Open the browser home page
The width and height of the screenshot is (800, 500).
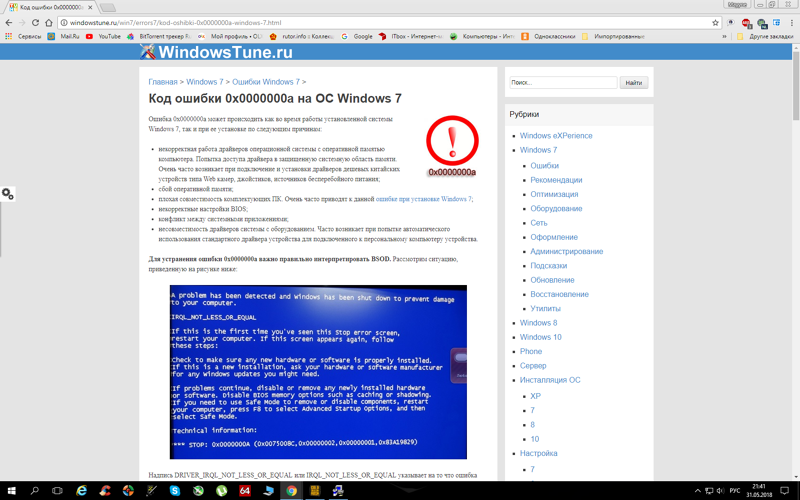pos(48,22)
